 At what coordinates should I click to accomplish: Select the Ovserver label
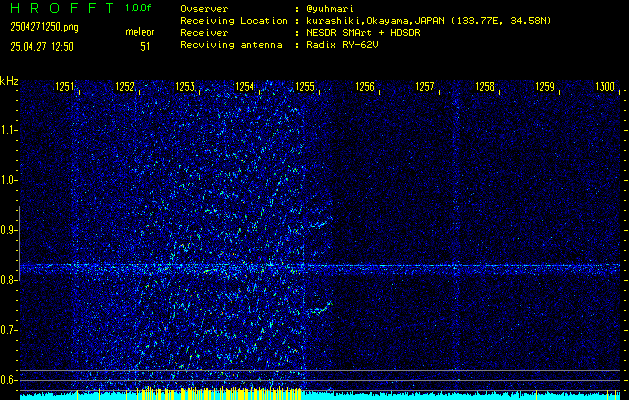pos(204,8)
